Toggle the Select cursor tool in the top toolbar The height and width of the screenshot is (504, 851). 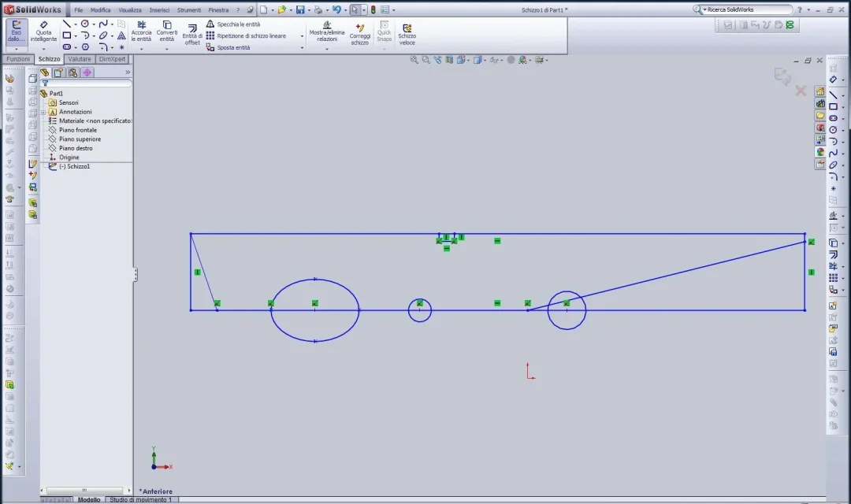(355, 9)
